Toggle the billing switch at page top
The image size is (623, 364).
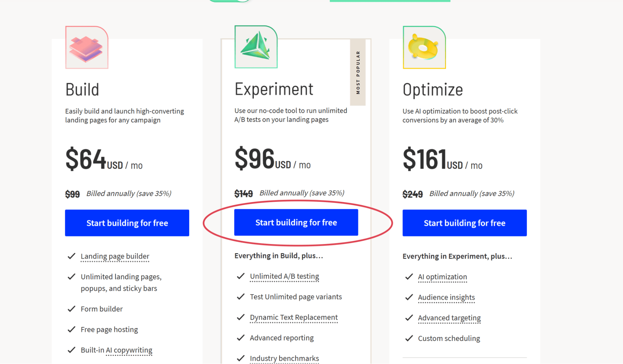[230, 1]
